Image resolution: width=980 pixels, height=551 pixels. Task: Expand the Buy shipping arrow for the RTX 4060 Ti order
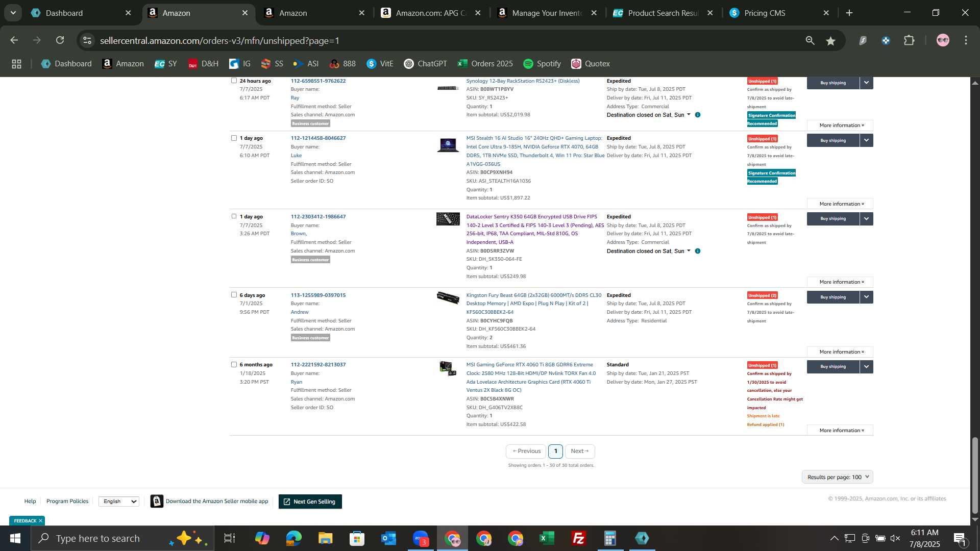(x=866, y=366)
